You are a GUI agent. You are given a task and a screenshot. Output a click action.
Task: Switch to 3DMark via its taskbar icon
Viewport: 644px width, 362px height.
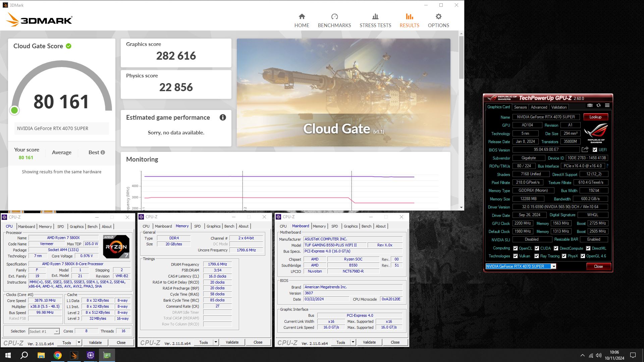click(74, 355)
